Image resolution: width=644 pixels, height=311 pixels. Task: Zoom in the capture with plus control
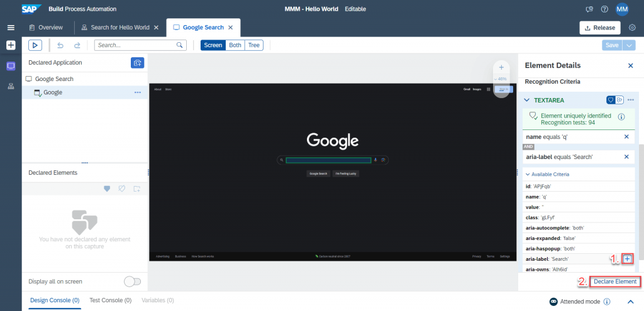click(501, 67)
